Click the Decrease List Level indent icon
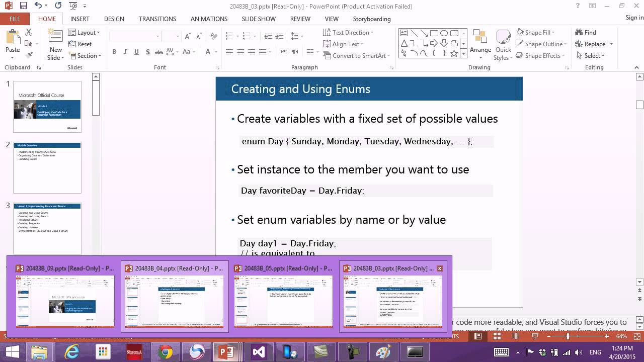Screen dimensions: 644x362 pyautogui.click(x=268, y=36)
